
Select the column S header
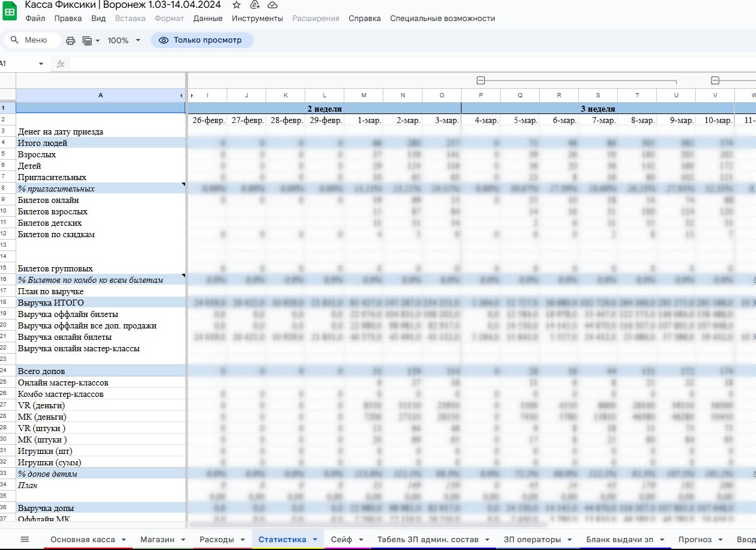(x=598, y=95)
